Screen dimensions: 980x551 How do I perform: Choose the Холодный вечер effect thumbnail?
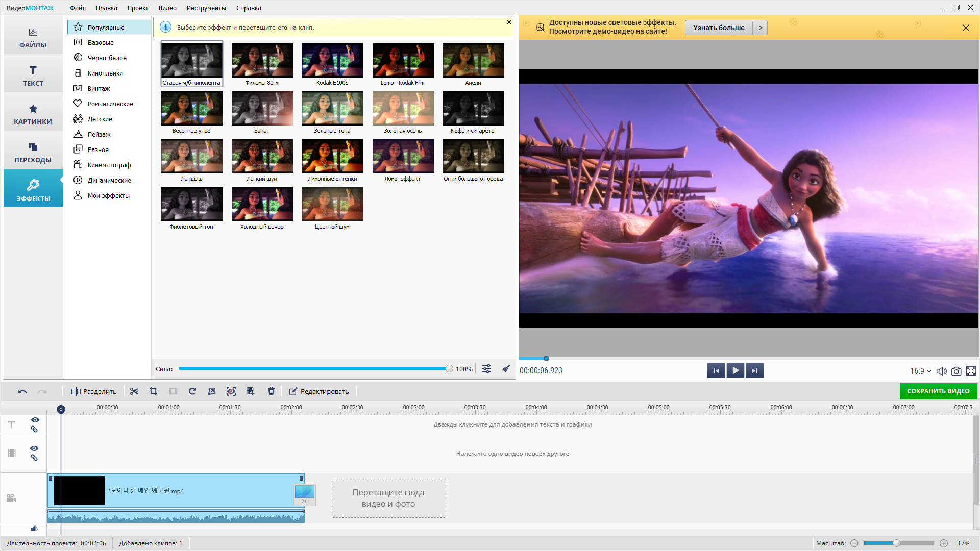tap(262, 204)
